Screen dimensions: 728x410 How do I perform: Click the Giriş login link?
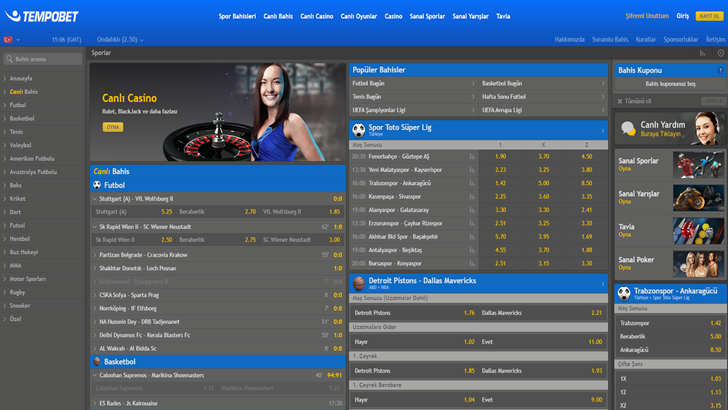click(x=682, y=16)
